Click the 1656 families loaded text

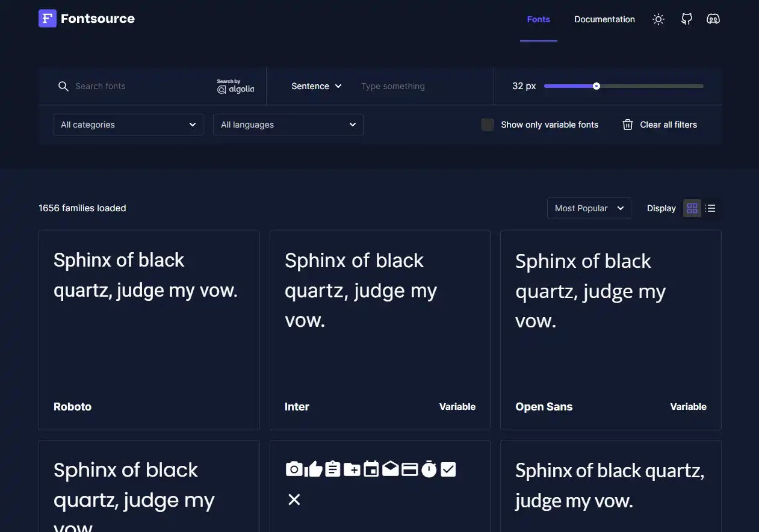click(x=82, y=208)
